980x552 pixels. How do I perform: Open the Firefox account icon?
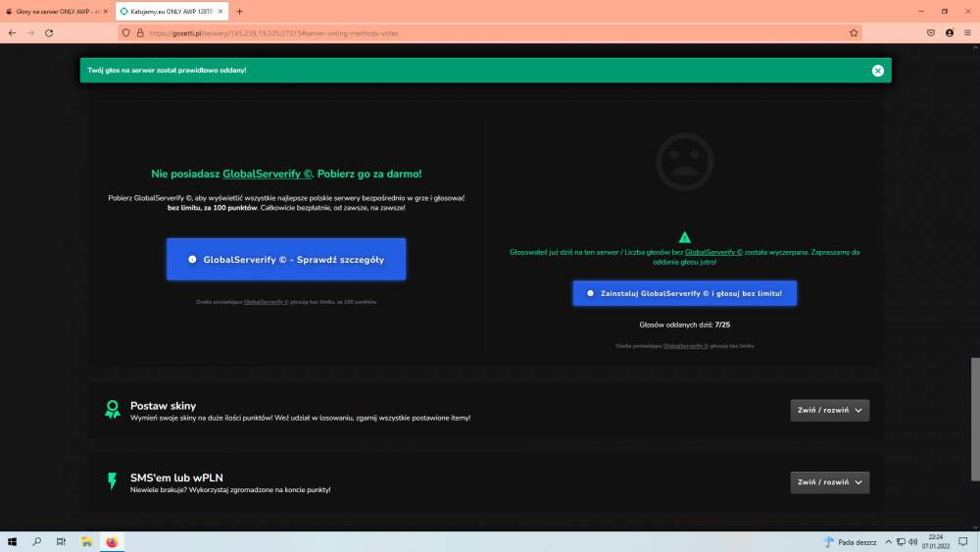pyautogui.click(x=950, y=33)
